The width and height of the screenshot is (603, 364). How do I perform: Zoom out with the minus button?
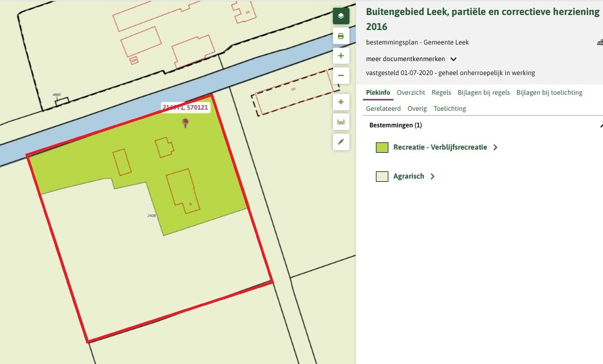coord(341,76)
